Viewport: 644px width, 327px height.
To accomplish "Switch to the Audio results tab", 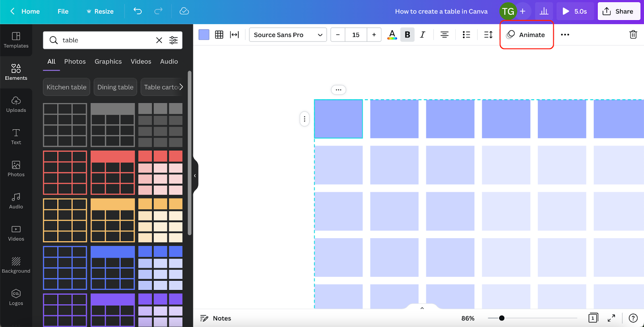I will [x=169, y=62].
